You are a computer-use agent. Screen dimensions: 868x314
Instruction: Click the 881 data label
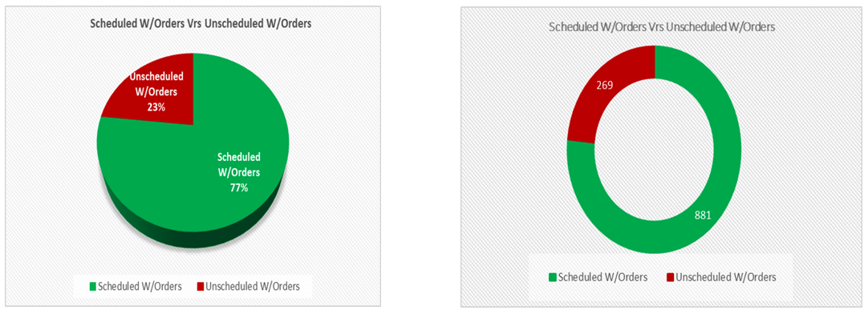tap(701, 215)
